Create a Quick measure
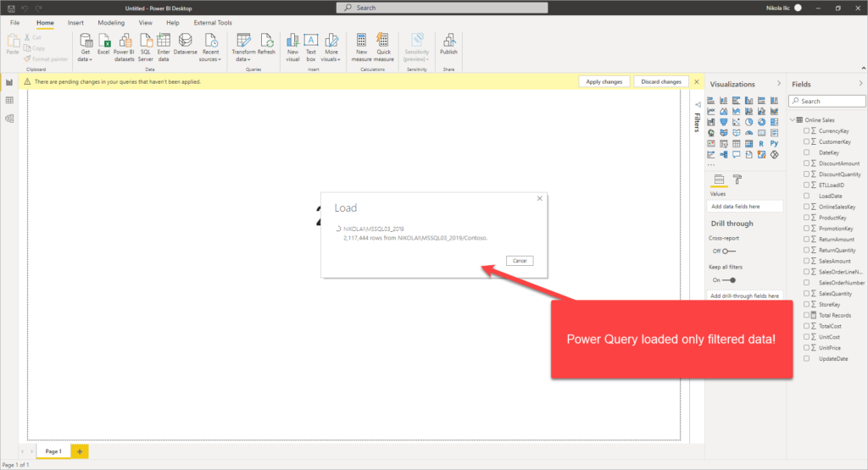The image size is (868, 470). pyautogui.click(x=384, y=47)
